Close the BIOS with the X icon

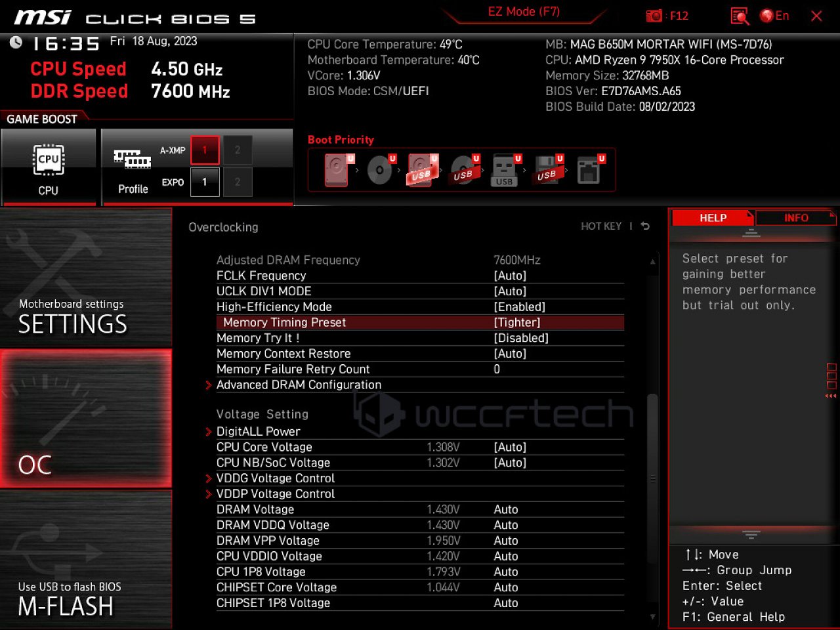(x=816, y=16)
